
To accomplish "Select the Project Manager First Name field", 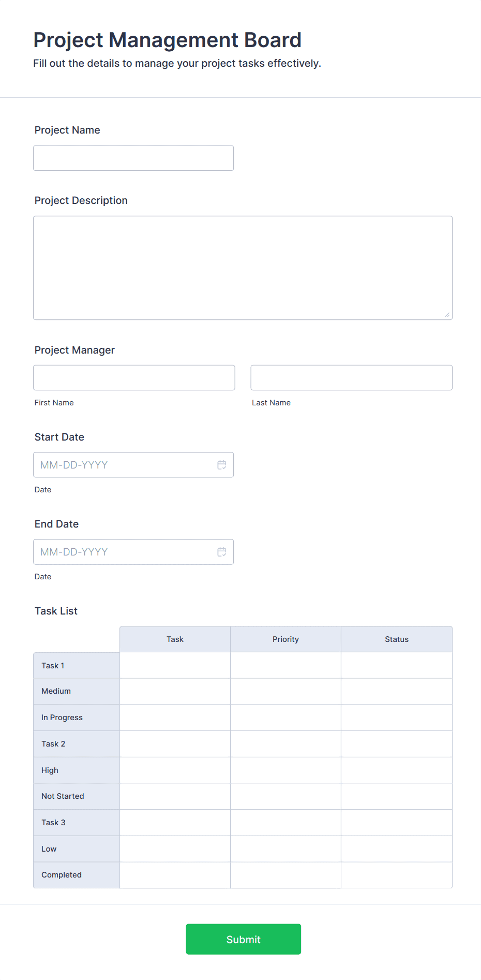I will [134, 377].
